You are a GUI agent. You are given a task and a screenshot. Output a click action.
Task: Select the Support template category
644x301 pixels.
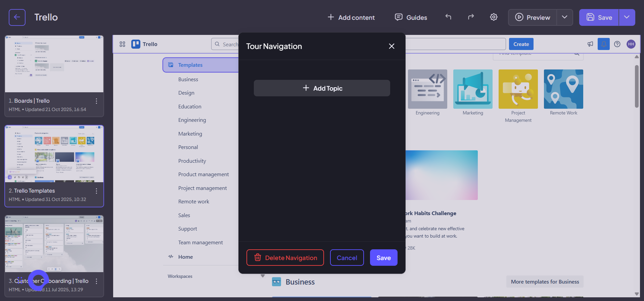click(x=188, y=229)
